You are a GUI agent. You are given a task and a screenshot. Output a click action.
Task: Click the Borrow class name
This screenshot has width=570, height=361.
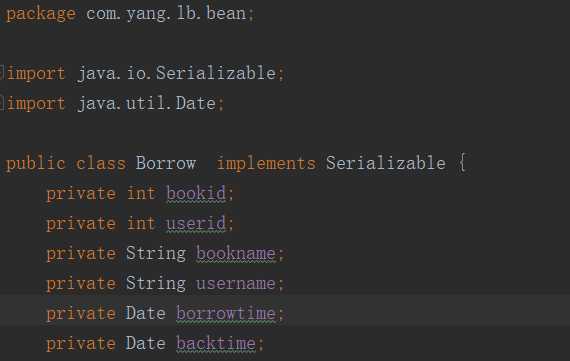(x=166, y=163)
